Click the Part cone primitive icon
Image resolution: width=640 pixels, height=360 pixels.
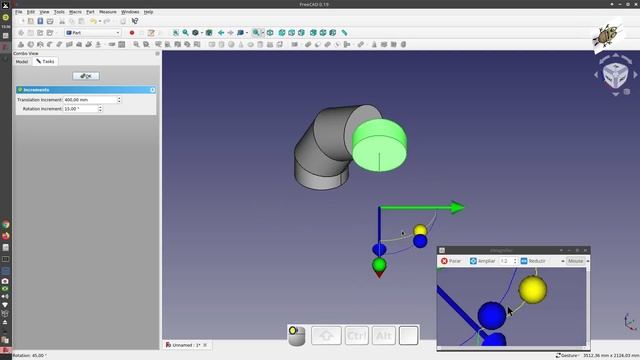point(241,44)
